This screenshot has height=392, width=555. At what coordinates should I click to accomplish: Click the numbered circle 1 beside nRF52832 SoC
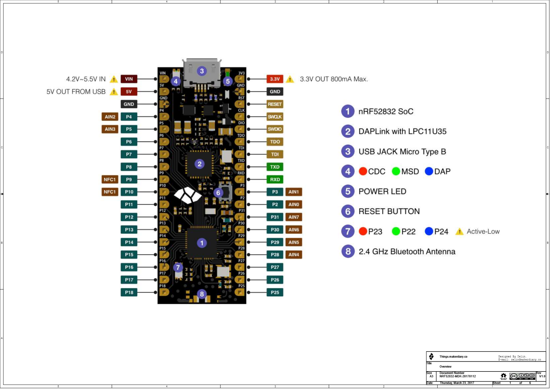click(348, 111)
